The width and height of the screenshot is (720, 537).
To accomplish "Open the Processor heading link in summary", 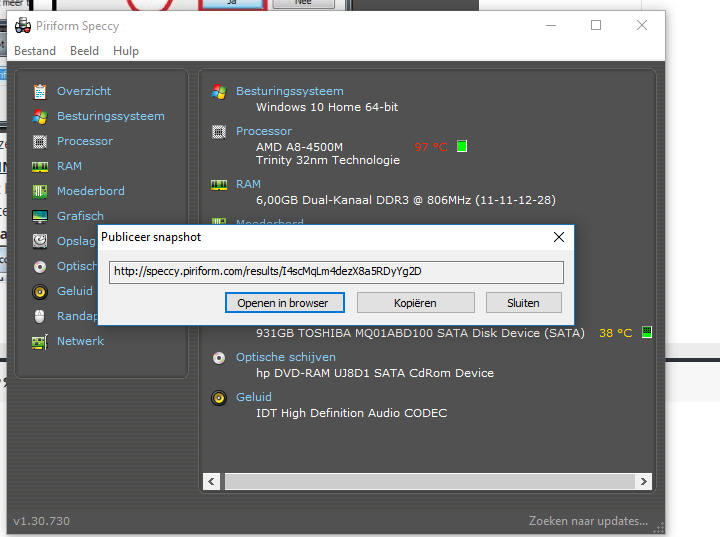I will [264, 131].
